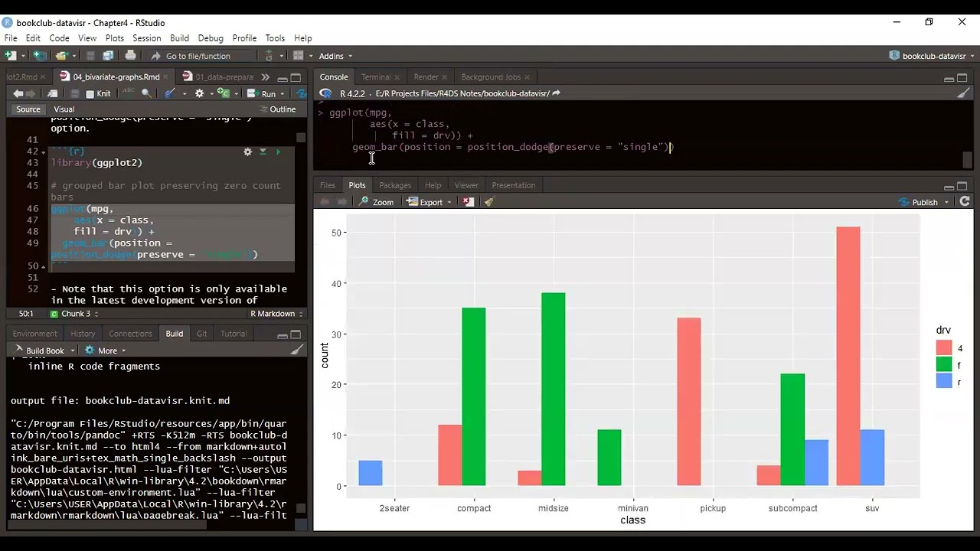The width and height of the screenshot is (980, 551).
Task: Collapse chunk fold arrow at line 42
Action: pos(44,152)
